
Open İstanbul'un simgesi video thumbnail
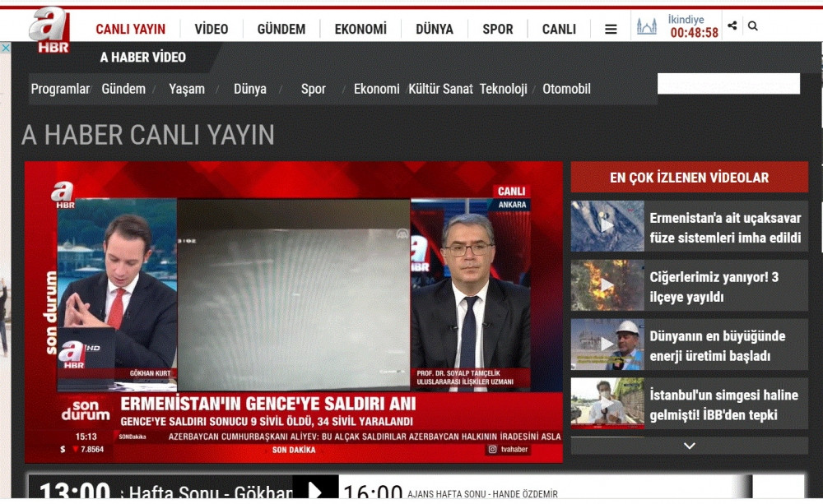point(607,402)
